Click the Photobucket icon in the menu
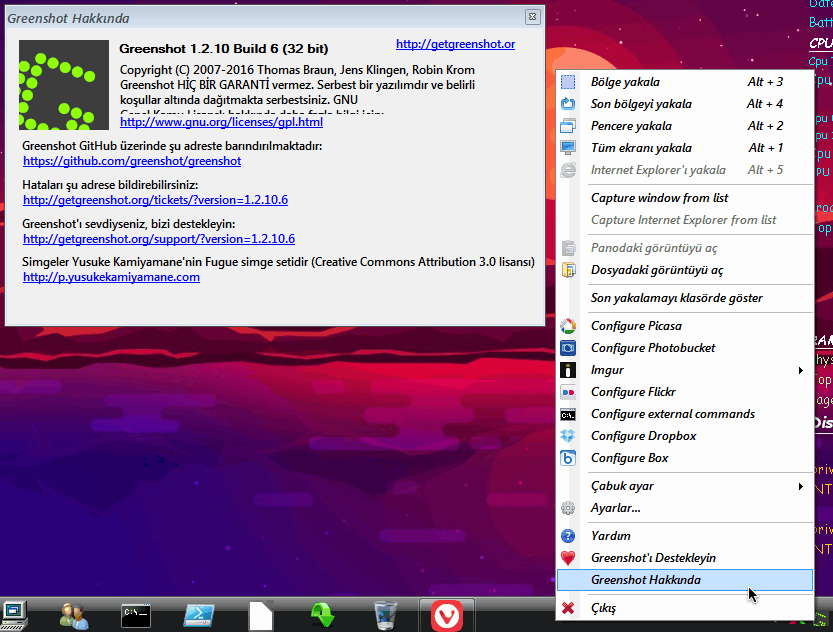Image resolution: width=833 pixels, height=632 pixels. [568, 348]
